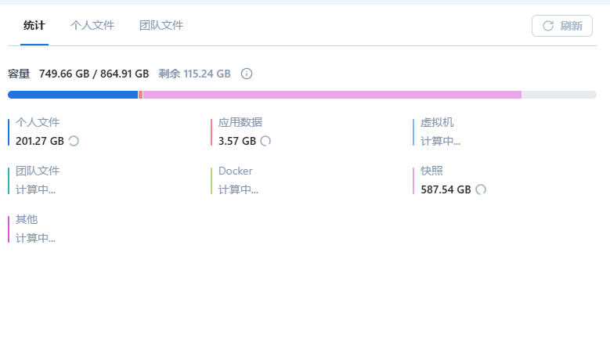610x364 pixels.
Task: Select the 快照 storage category label
Action: [x=431, y=171]
